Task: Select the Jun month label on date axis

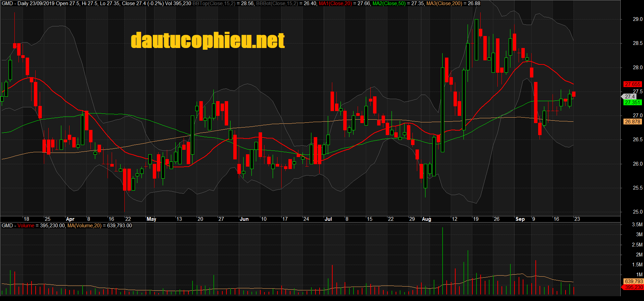Action: coord(244,219)
